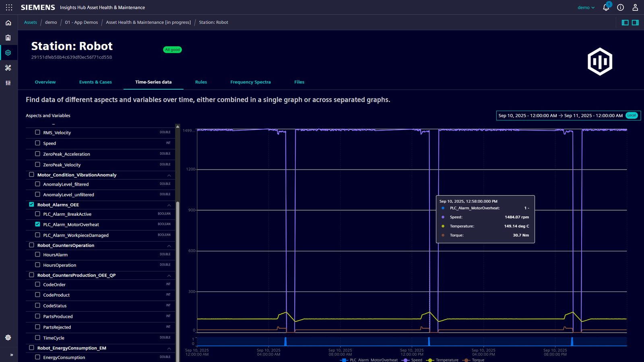Toggle the Local time zone badge
The image size is (644, 362).
(x=632, y=116)
